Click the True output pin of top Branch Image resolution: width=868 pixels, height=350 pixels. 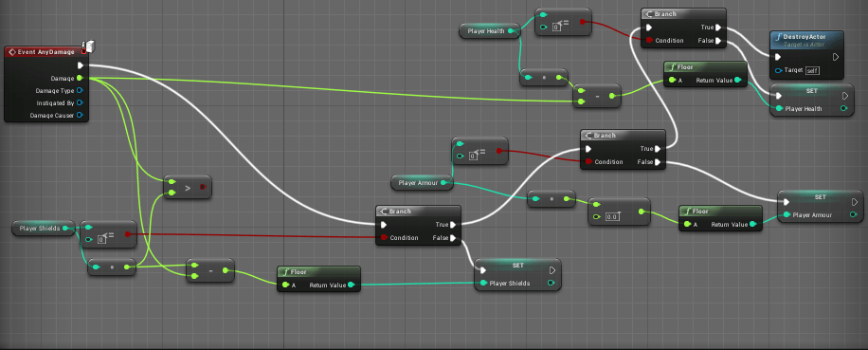(x=718, y=28)
